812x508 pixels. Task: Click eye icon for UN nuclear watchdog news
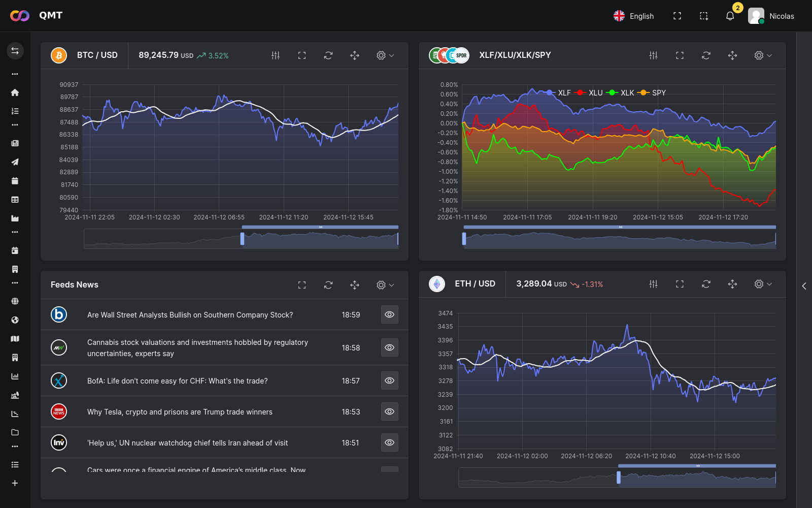[x=389, y=442]
